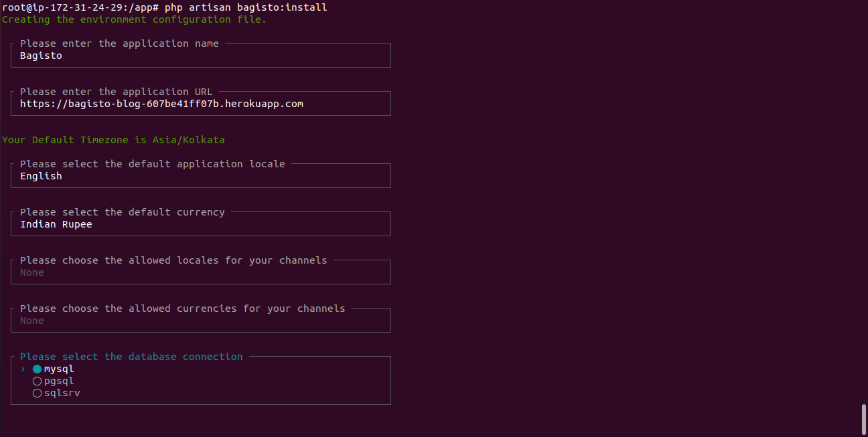Click None under allowed locales prompt
Image resolution: width=868 pixels, height=437 pixels.
[x=32, y=272]
